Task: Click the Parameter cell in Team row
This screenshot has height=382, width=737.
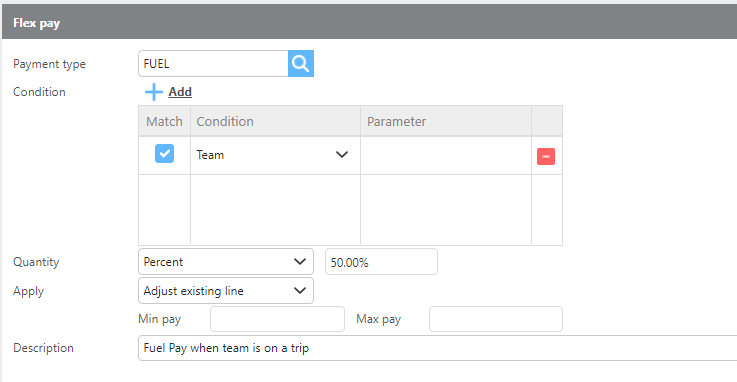Action: tap(446, 156)
